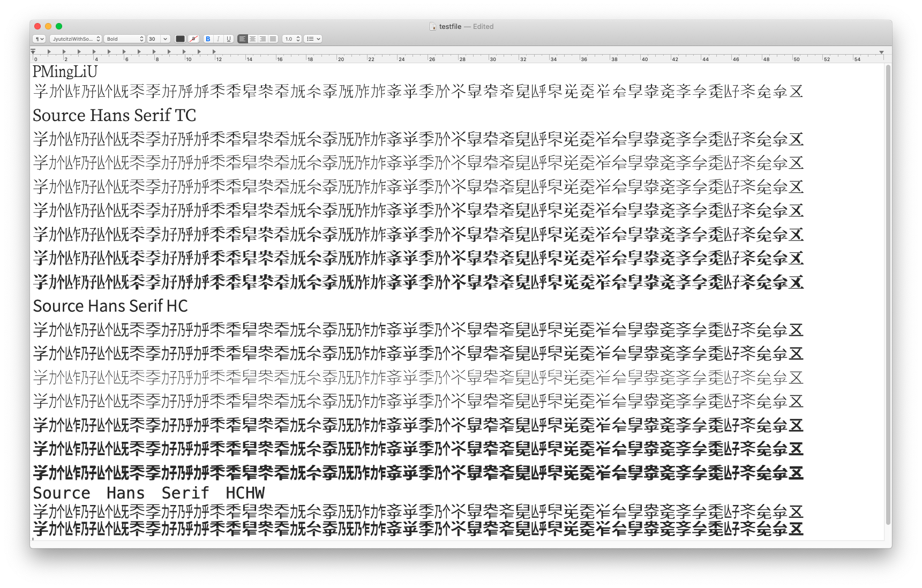The width and height of the screenshot is (922, 588).
Task: Open the Bold typeface style dropdown
Action: tap(124, 39)
